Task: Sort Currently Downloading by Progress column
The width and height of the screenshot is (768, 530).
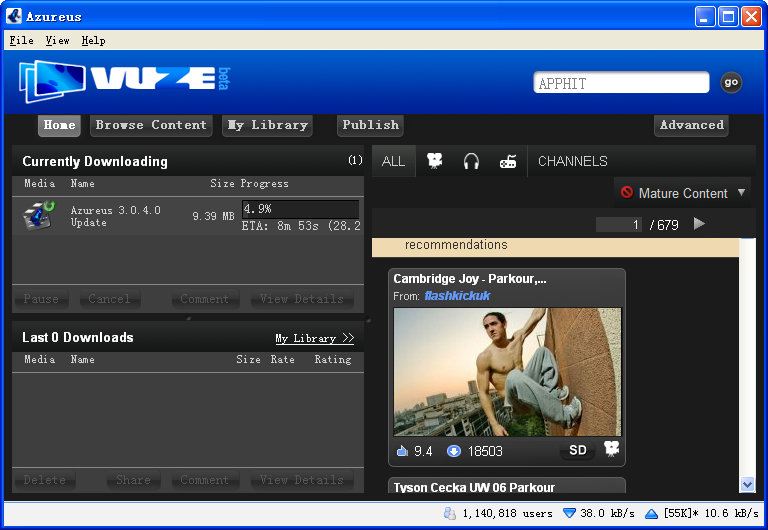Action: 264,183
